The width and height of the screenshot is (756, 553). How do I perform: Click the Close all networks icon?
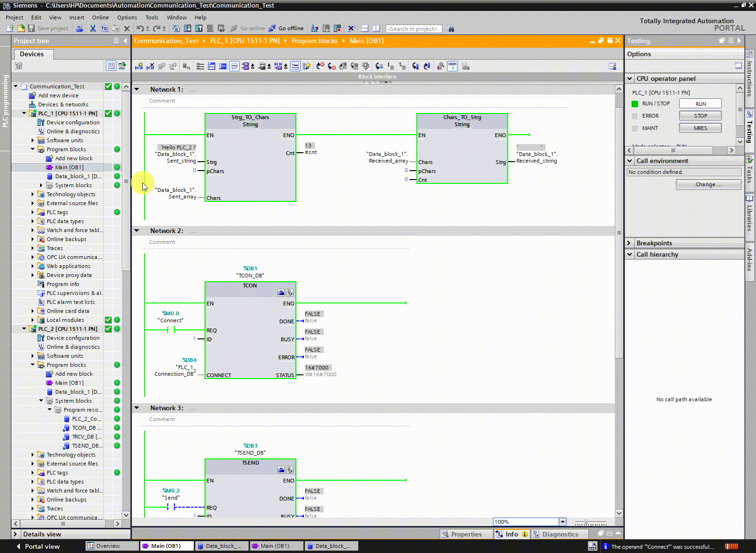click(223, 66)
